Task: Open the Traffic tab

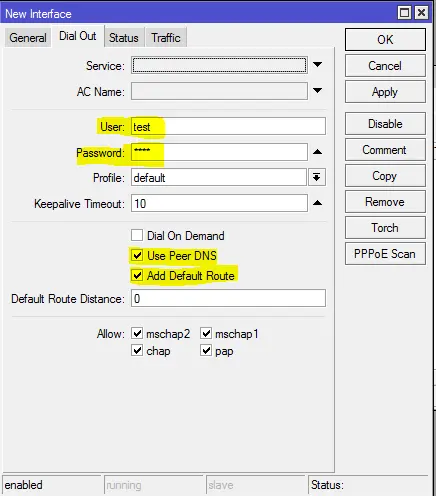Action: pyautogui.click(x=166, y=38)
